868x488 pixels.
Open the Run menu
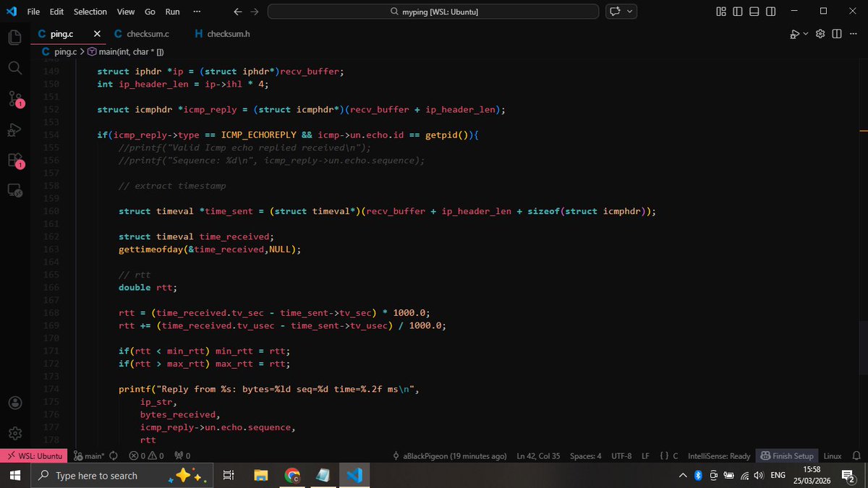(x=172, y=12)
